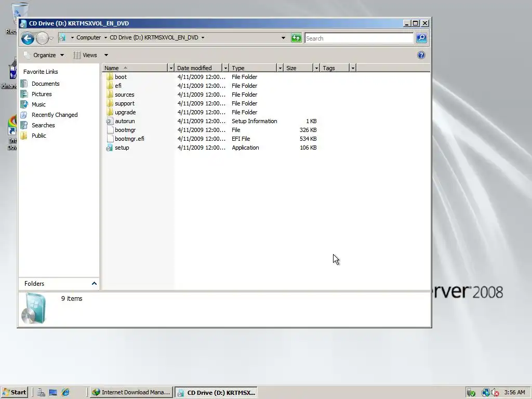Open Documents in Favorite Links
Image resolution: width=532 pixels, height=399 pixels.
[x=46, y=84]
